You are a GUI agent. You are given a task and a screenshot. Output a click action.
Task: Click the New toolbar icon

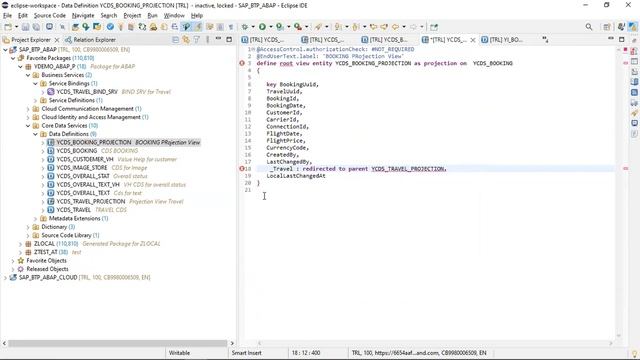(8, 27)
